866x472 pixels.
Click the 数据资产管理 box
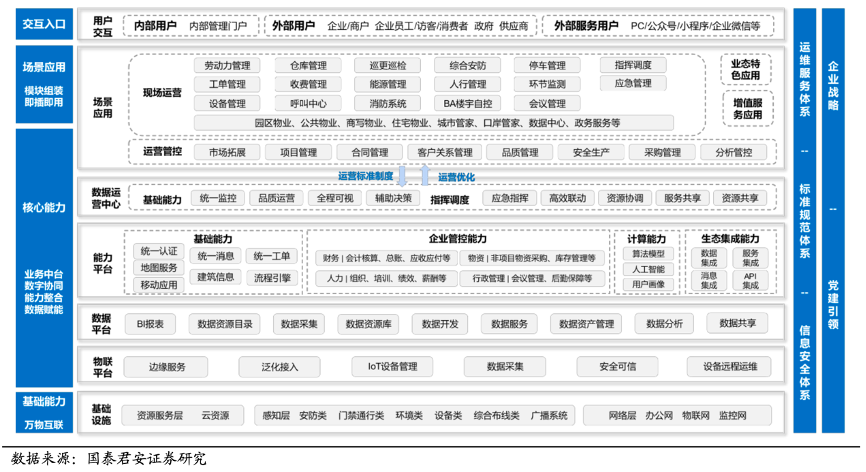[586, 324]
